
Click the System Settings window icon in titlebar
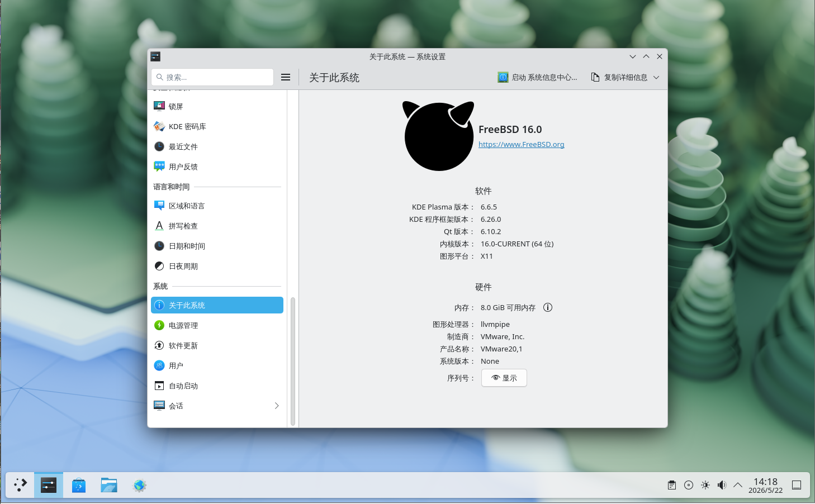(x=155, y=56)
